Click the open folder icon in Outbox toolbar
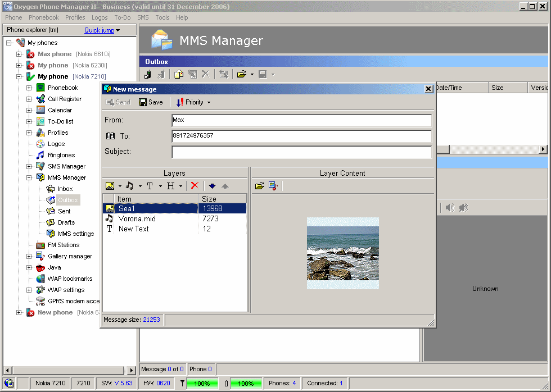551x392 pixels. 242,74
